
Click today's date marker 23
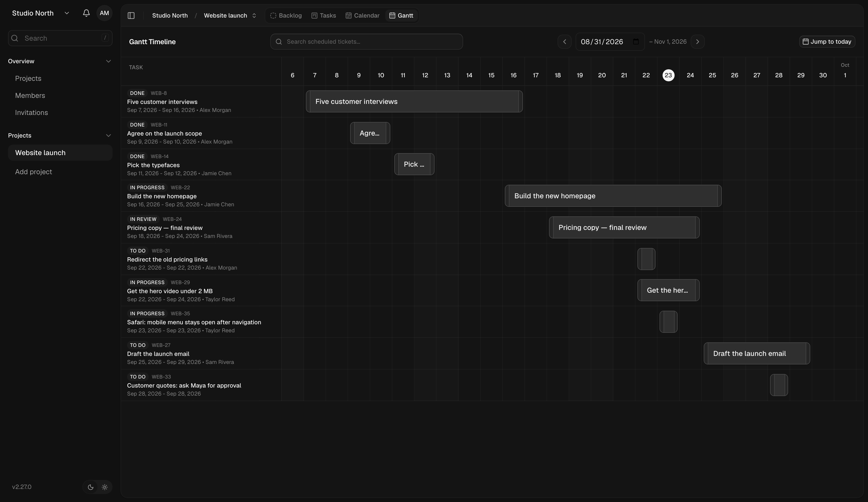tap(668, 75)
